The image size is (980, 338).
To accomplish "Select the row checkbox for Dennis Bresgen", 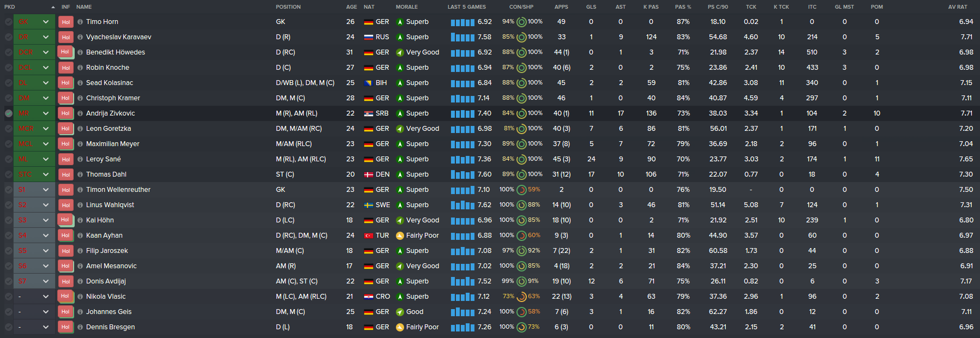I will point(8,327).
